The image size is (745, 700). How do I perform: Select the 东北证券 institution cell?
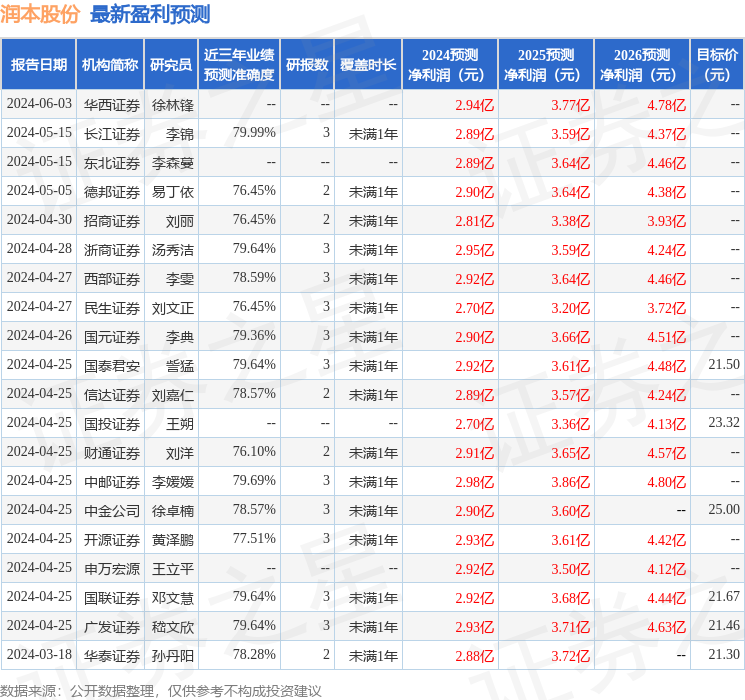(112, 163)
